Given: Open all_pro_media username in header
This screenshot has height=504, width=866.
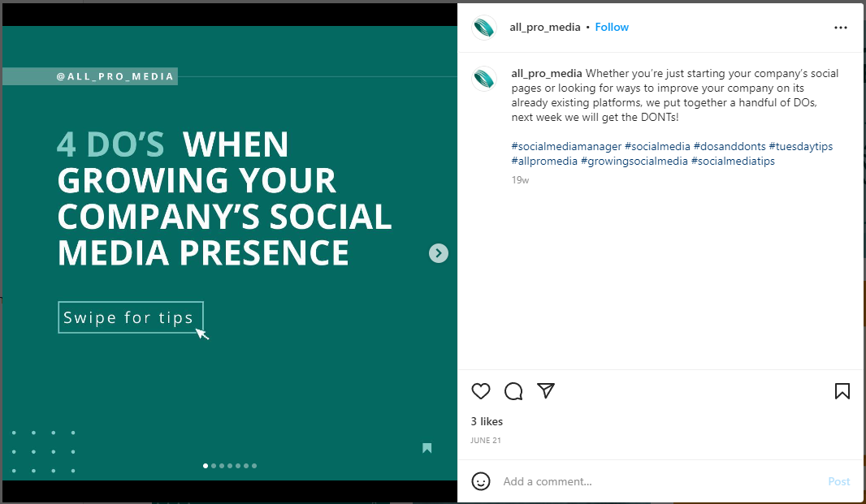Looking at the screenshot, I should [x=544, y=27].
